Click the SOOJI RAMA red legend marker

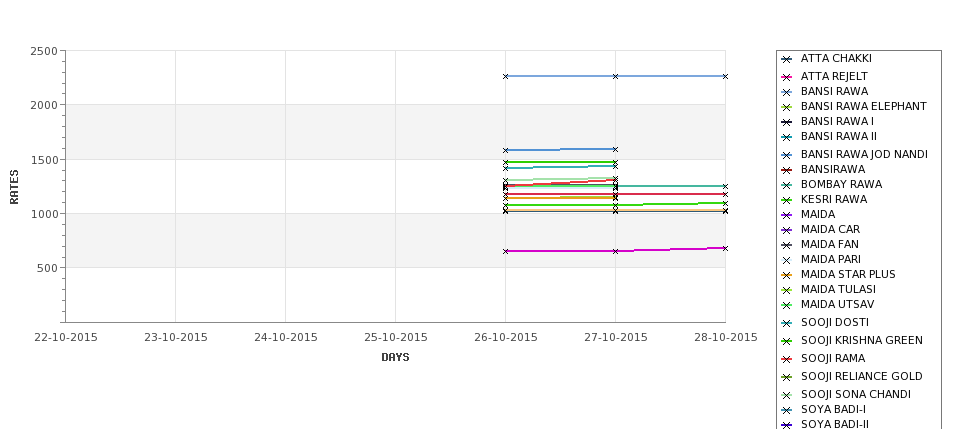786,359
